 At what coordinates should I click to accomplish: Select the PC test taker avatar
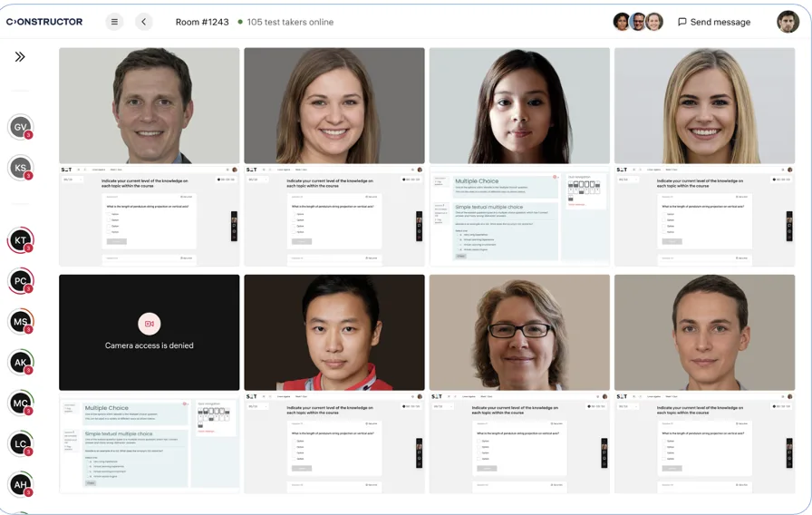[x=21, y=281]
